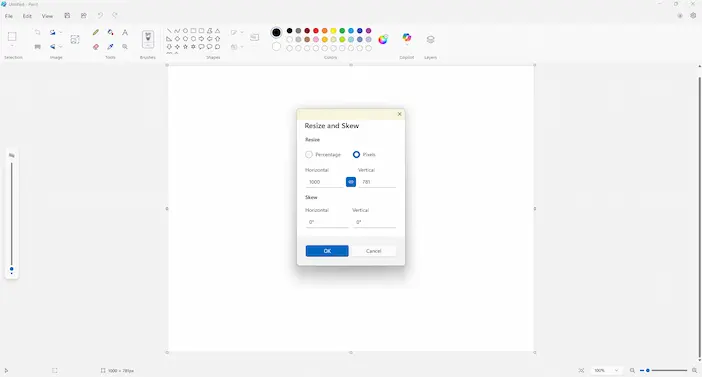The image size is (702, 377).
Task: Open the zoom level 100% dropdown
Action: click(x=606, y=370)
